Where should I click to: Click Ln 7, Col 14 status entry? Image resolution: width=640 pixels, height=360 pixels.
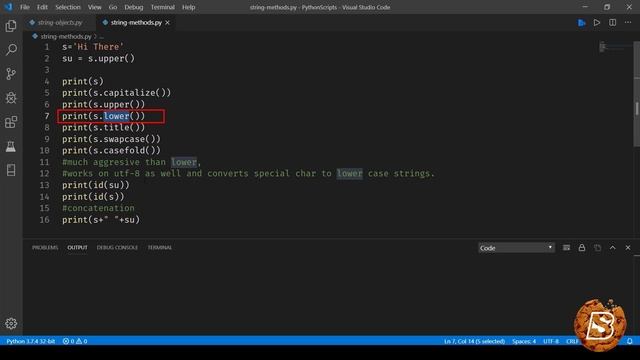tap(474, 341)
